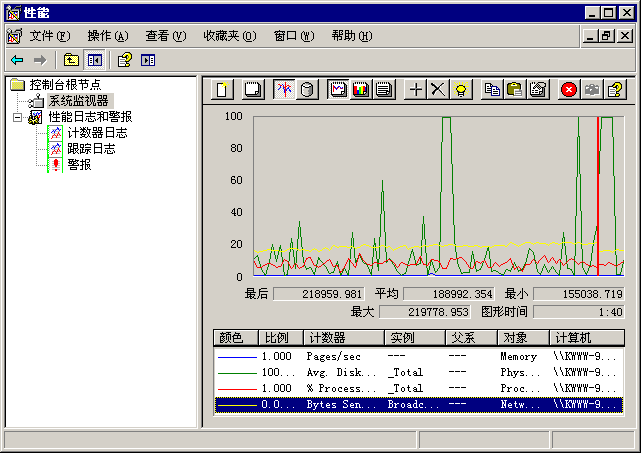Viewport: 641px width, 453px height.
Task: Click Paste Counter List icon
Action: (515, 90)
